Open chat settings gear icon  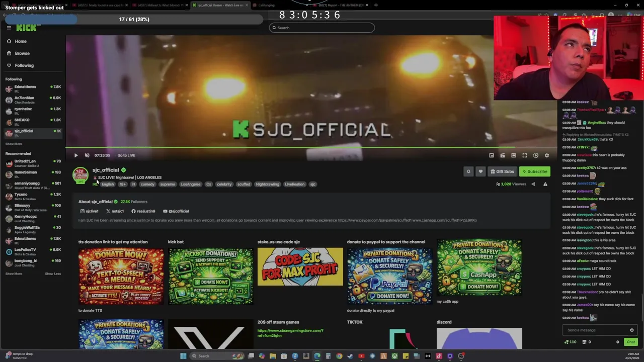click(x=618, y=342)
